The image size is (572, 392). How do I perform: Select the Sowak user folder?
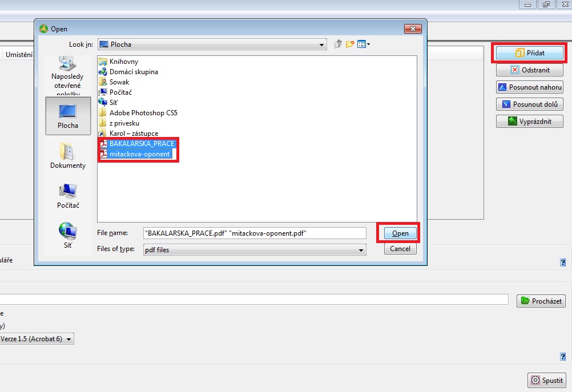(x=114, y=82)
